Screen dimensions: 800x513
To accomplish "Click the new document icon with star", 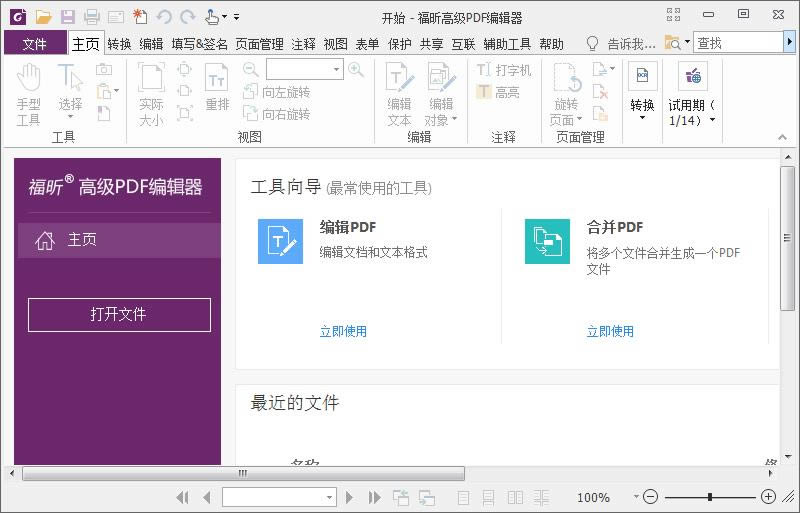I will pyautogui.click(x=140, y=17).
